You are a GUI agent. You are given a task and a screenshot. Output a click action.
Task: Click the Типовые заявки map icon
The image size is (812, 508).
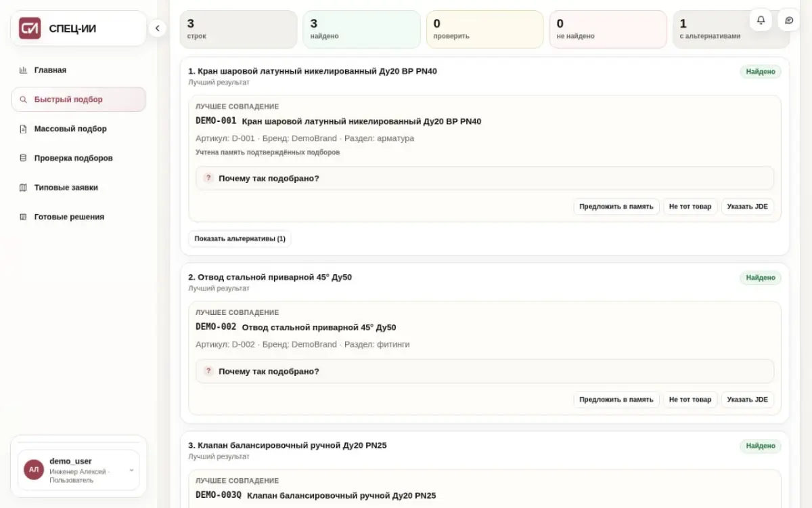click(23, 188)
